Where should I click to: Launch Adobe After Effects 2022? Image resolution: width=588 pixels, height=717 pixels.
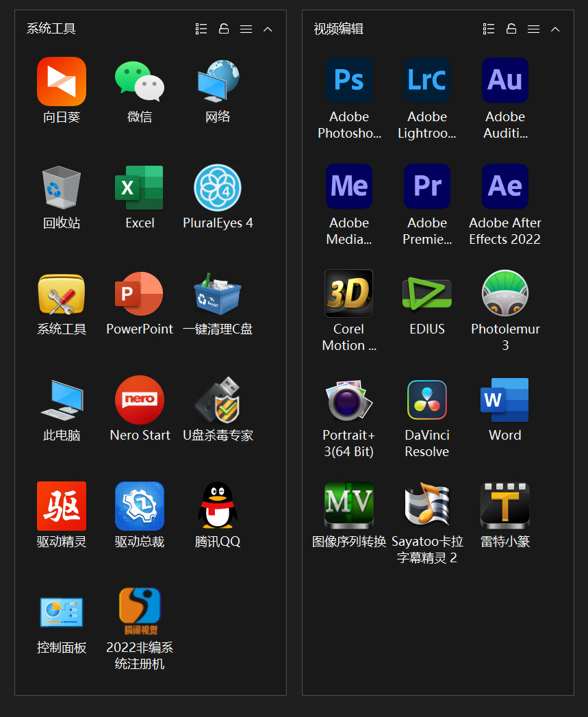[x=505, y=186]
